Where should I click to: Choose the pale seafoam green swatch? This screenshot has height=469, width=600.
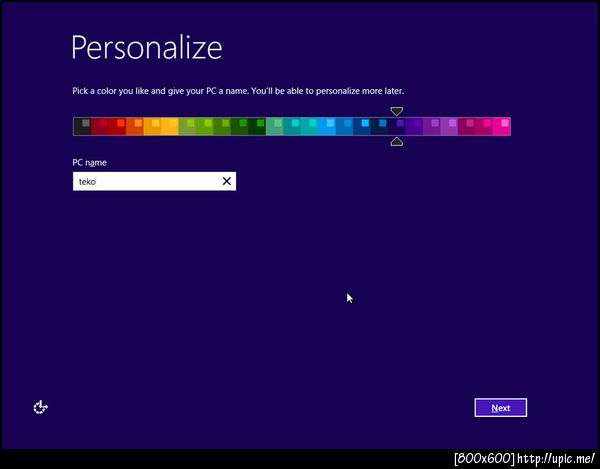coord(274,126)
